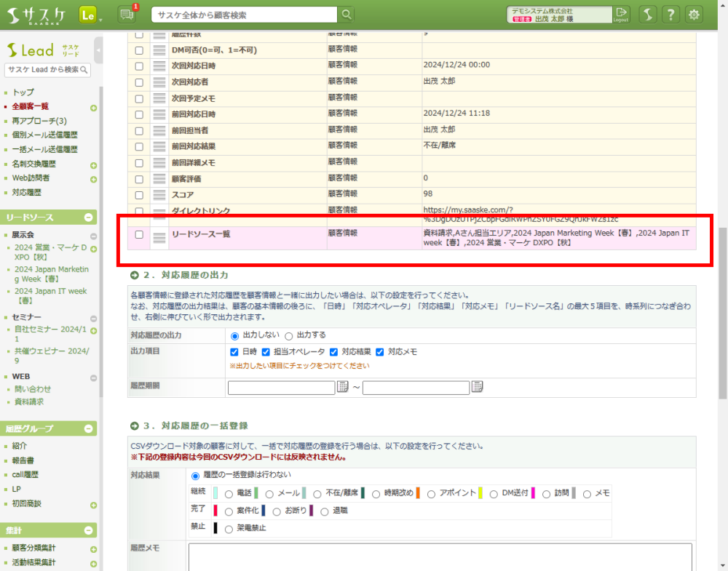The image size is (728, 571).
Task: Click the search magnifier icon in top bar
Action: [347, 15]
